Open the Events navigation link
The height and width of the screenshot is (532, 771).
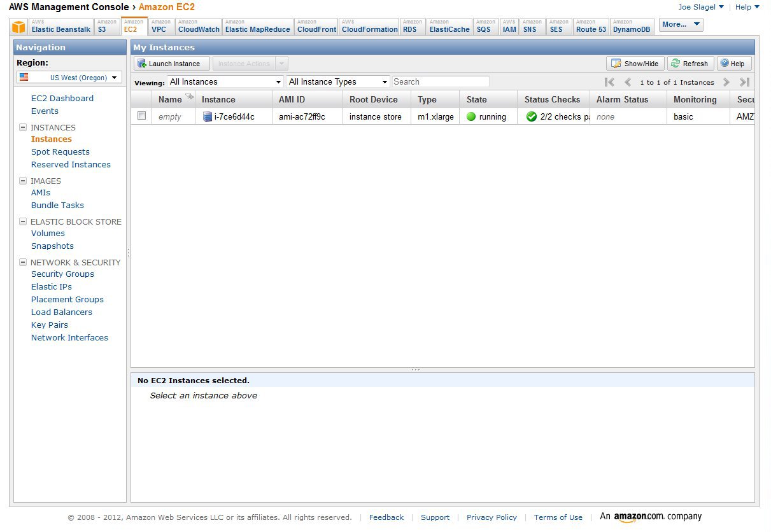(45, 111)
